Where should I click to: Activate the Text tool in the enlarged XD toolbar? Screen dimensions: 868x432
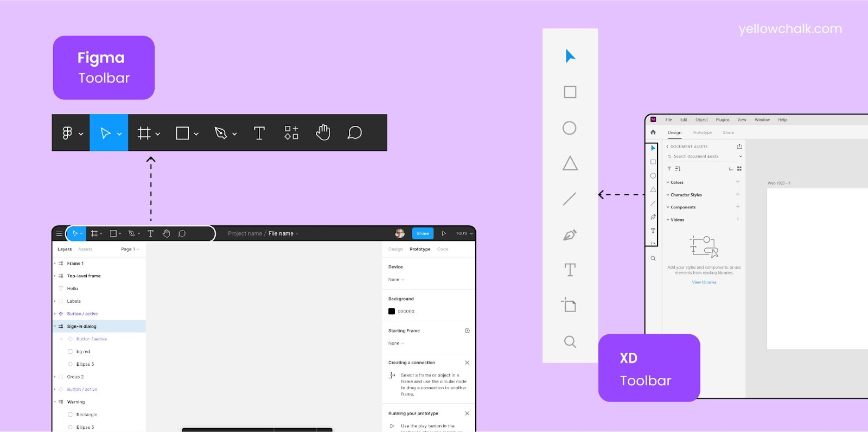(570, 270)
